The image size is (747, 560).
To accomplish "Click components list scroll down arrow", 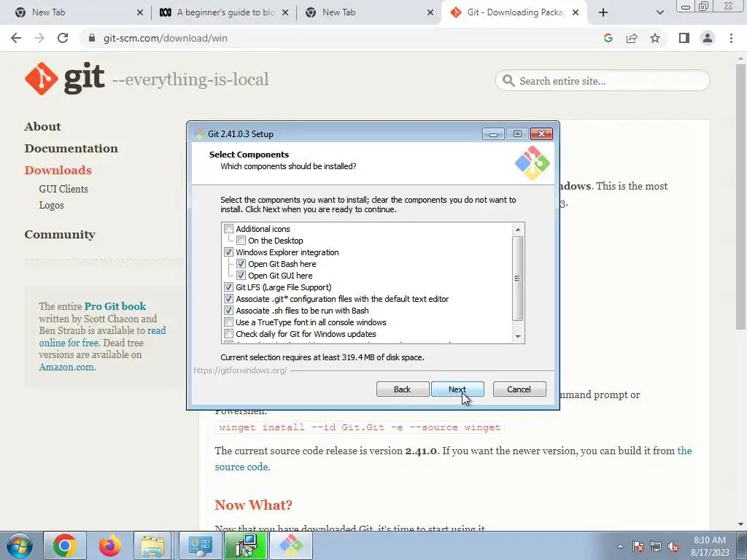I will [518, 337].
